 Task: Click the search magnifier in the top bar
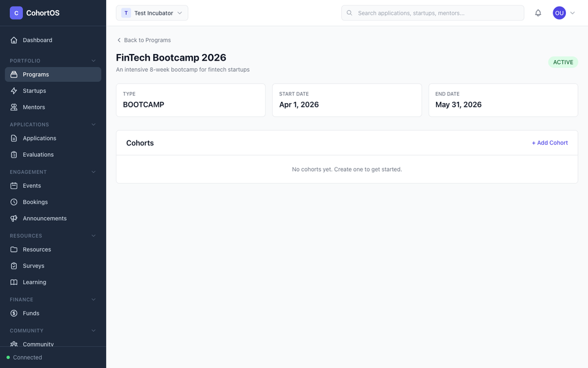(x=349, y=12)
